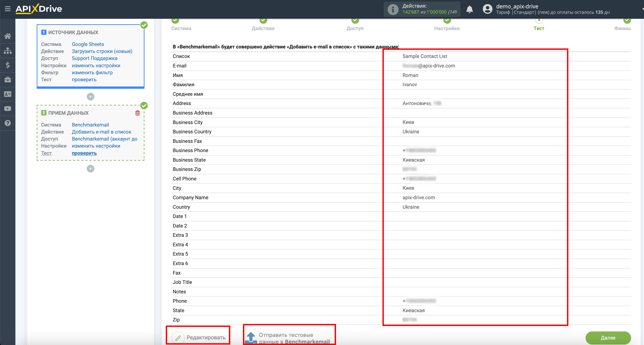
Task: Go to the Тест step
Action: pos(539,29)
